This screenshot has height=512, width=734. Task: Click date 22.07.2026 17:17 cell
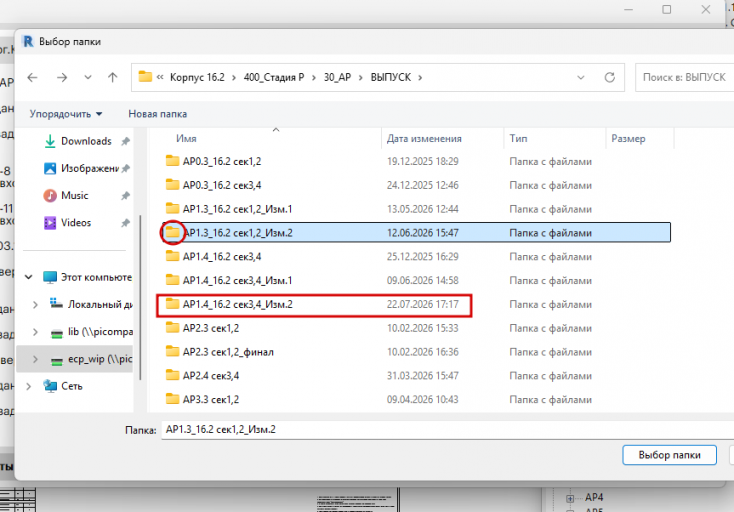(x=423, y=305)
